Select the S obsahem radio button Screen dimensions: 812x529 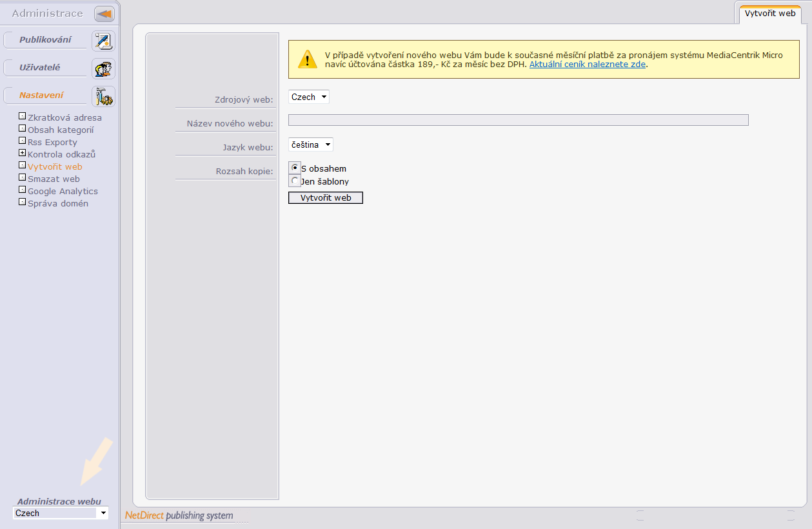coord(295,167)
